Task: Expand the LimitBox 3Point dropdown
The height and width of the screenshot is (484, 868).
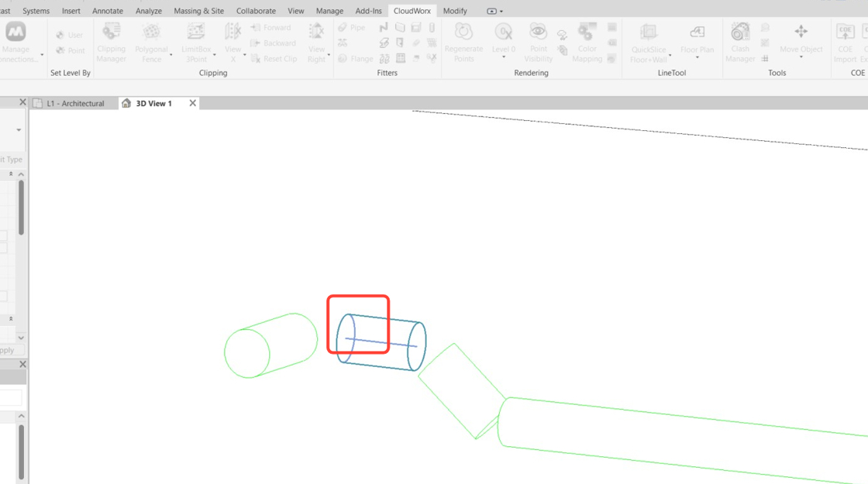Action: point(214,55)
